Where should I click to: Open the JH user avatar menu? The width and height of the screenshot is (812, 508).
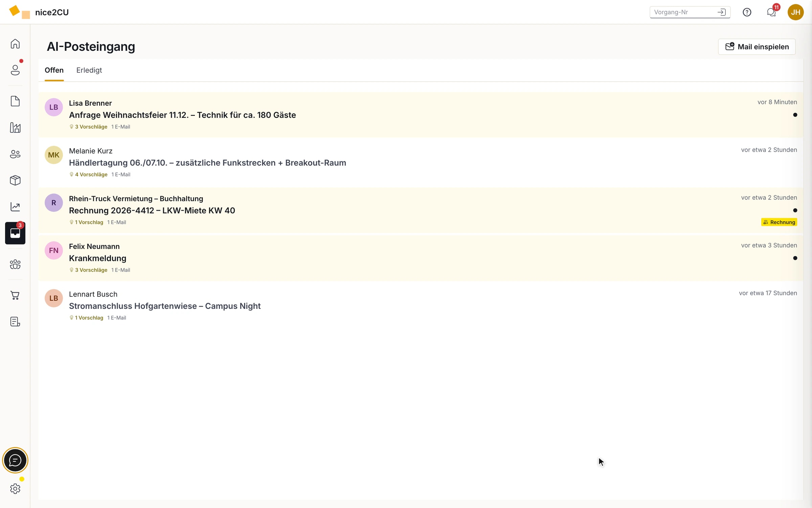pos(795,12)
